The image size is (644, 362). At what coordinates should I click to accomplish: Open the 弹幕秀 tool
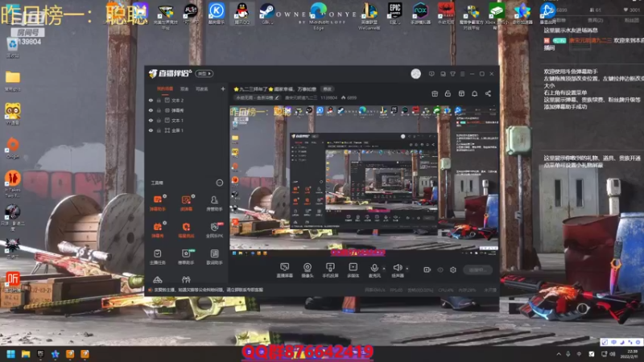click(157, 230)
